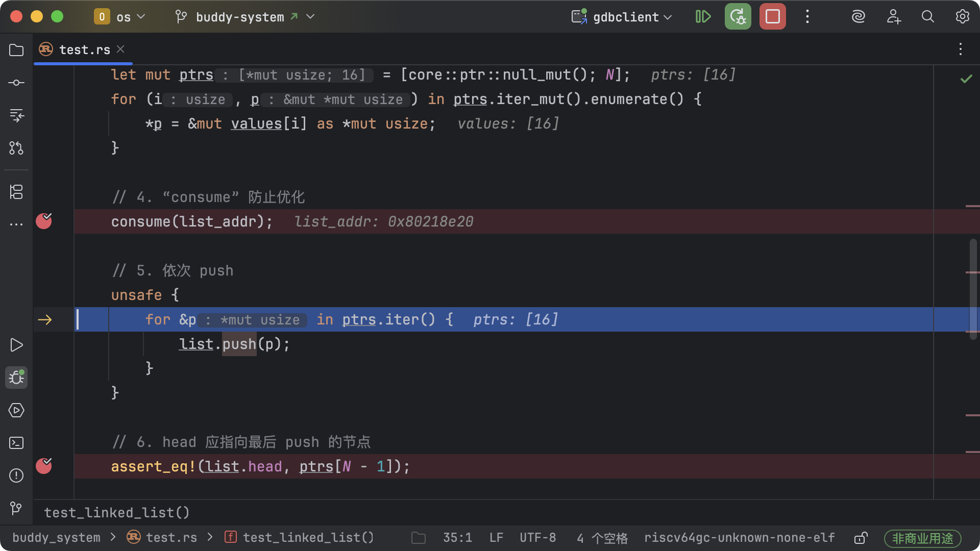This screenshot has height=551, width=980.
Task: Toggle breakpoint on the consume(list_addr) line
Action: [x=44, y=221]
